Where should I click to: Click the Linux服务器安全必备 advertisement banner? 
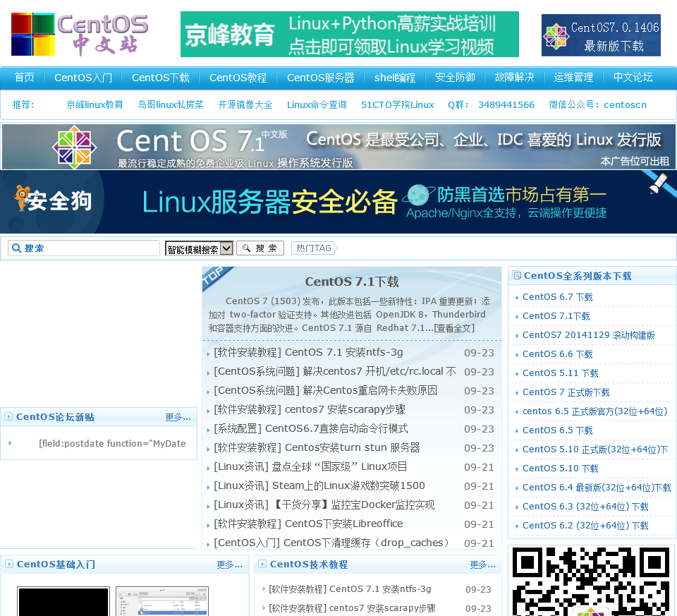click(338, 202)
